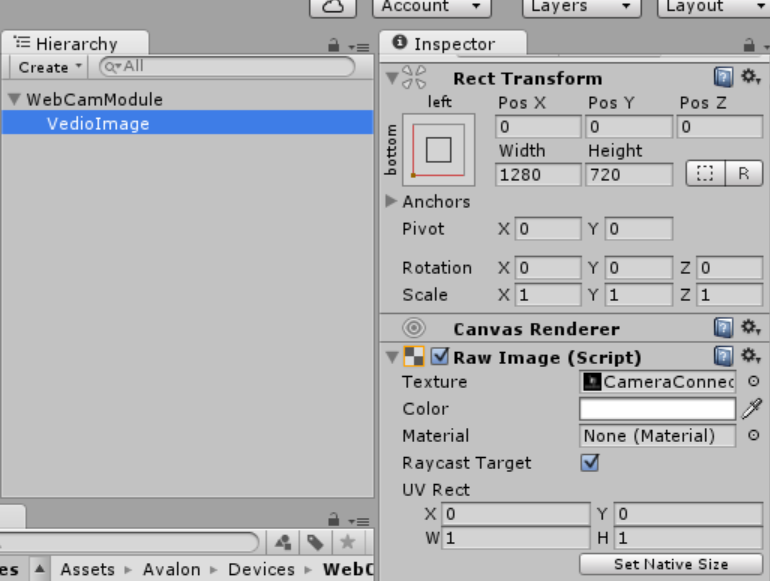770x581 pixels.
Task: Open Rect Transform gear settings menu
Action: (751, 77)
